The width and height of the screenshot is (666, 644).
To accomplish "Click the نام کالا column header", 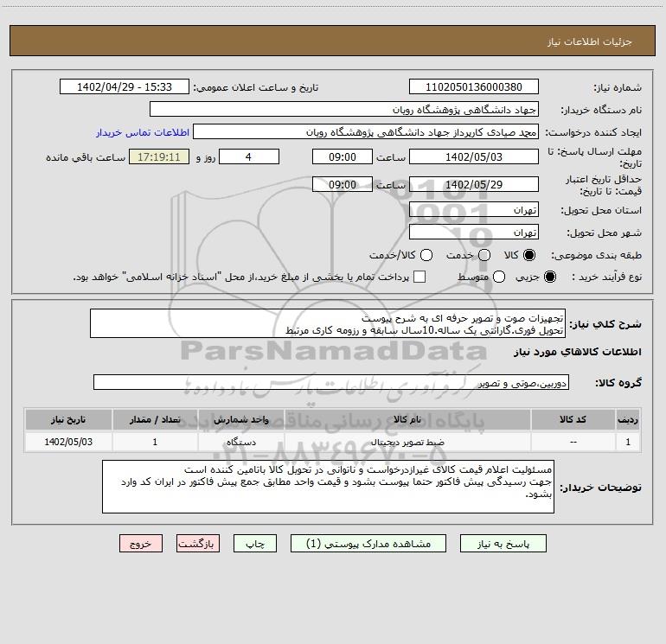I will [x=407, y=419].
